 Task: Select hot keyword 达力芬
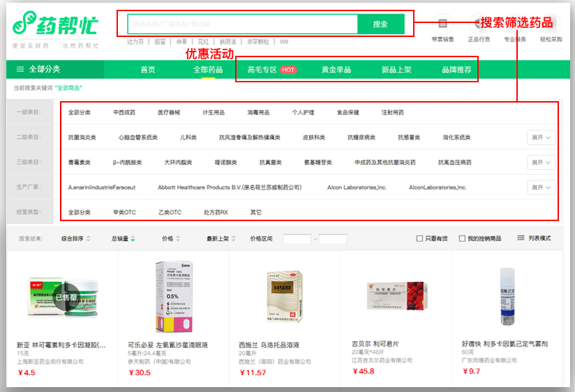pos(135,42)
